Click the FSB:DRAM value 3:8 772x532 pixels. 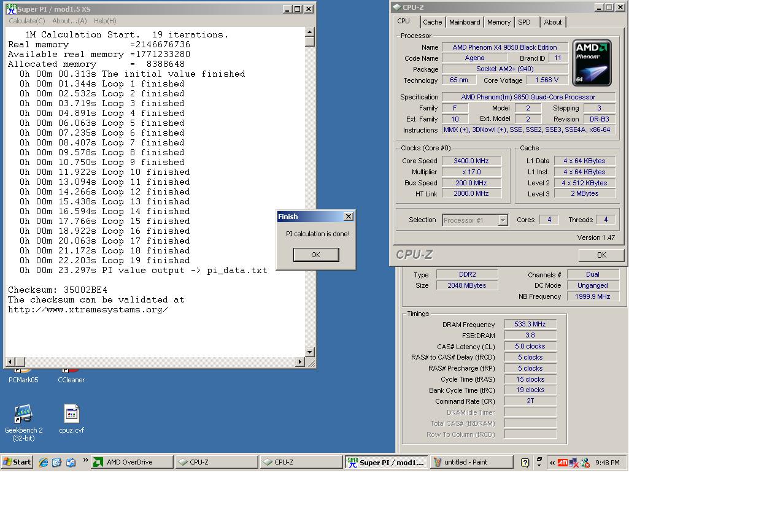[530, 335]
